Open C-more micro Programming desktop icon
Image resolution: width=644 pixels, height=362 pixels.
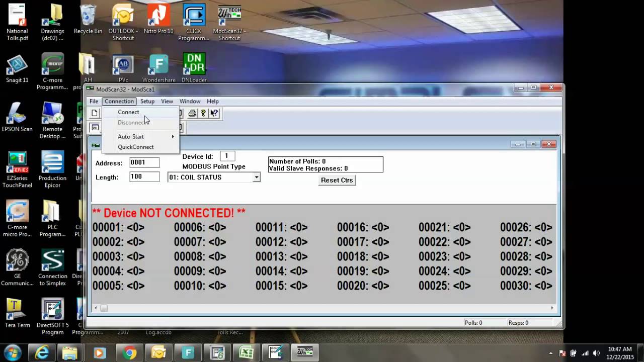coord(17,219)
